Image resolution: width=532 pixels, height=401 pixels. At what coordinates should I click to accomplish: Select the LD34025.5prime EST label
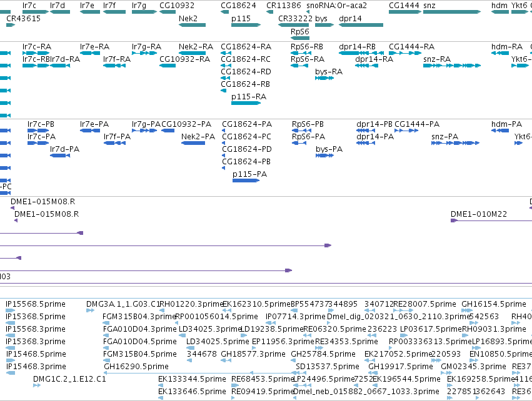point(218,341)
